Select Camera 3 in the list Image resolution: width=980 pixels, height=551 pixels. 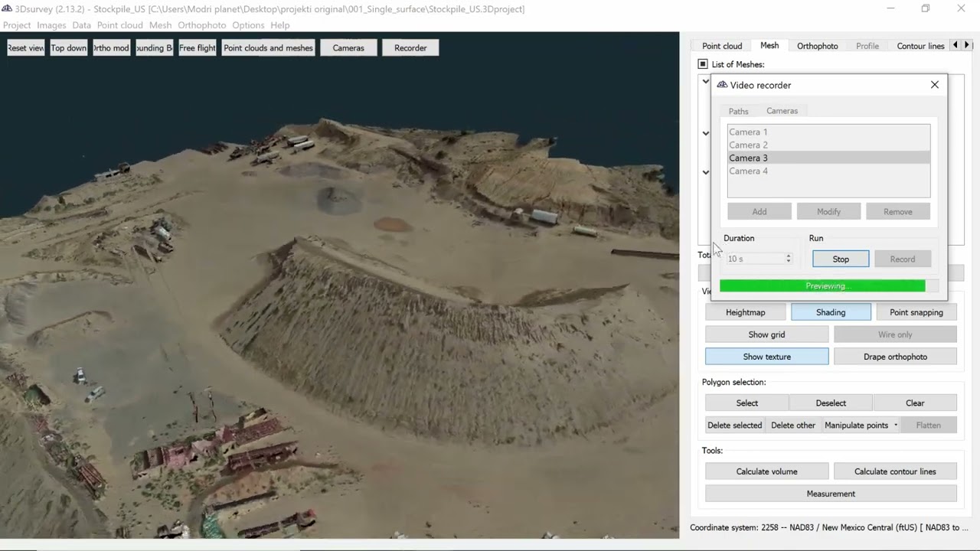(828, 158)
